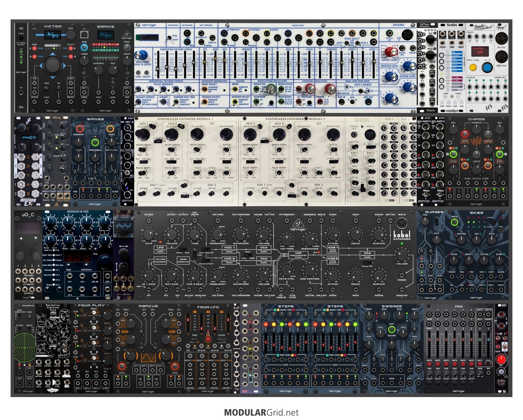The width and height of the screenshot is (523, 420).
Task: Flip the ON switch on the PSU module
Action: tap(21, 93)
